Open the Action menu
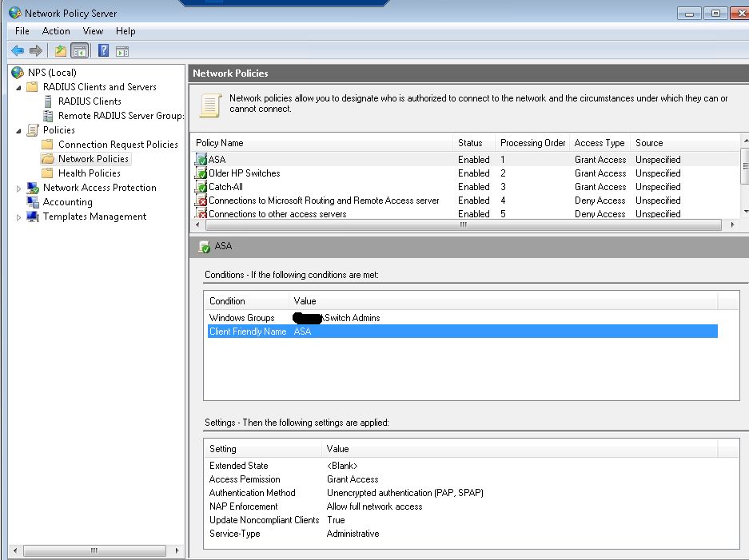The image size is (749, 560). [56, 31]
